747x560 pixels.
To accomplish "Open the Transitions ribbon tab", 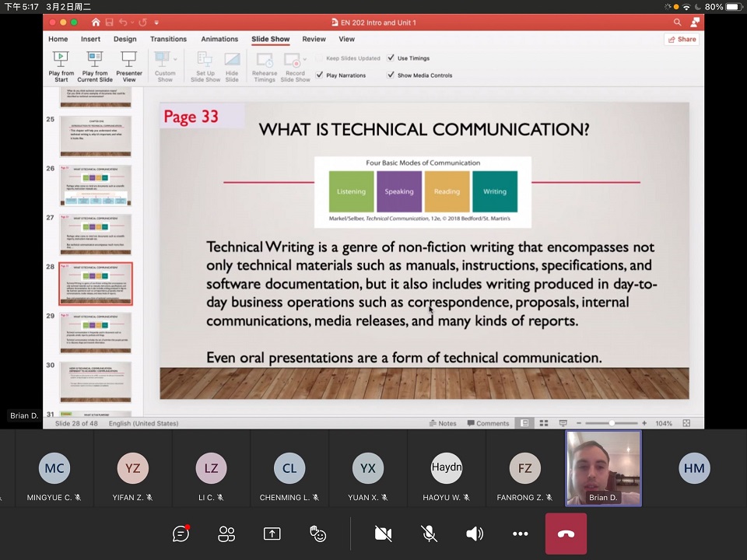I will [x=168, y=39].
